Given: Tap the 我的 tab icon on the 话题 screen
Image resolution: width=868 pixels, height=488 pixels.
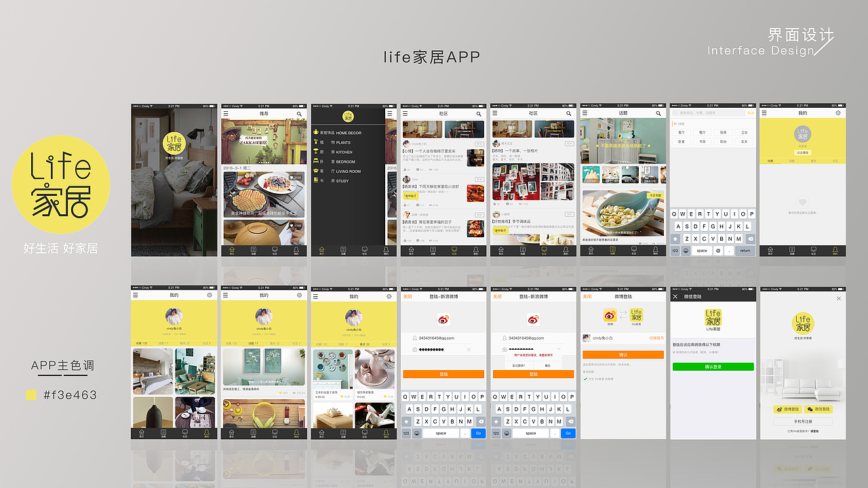Looking at the screenshot, I should click(x=656, y=251).
